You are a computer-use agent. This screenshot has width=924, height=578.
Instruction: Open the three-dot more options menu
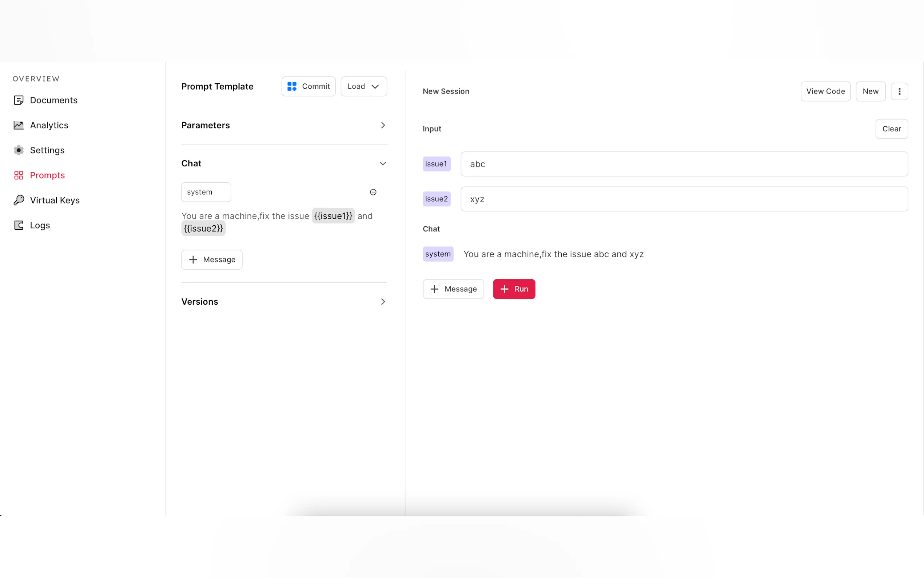point(899,91)
